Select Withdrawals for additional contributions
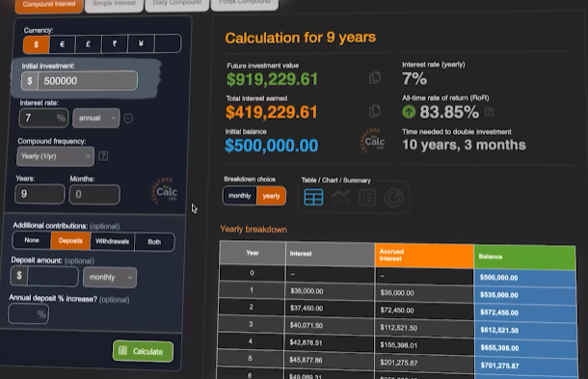Image resolution: width=588 pixels, height=379 pixels. click(x=112, y=241)
